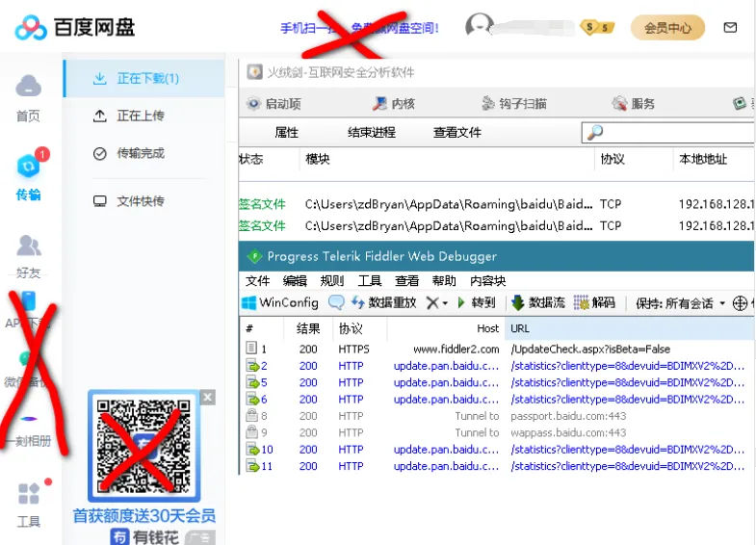
Task: Open Fiddler 帮助 menu
Action: tap(444, 280)
